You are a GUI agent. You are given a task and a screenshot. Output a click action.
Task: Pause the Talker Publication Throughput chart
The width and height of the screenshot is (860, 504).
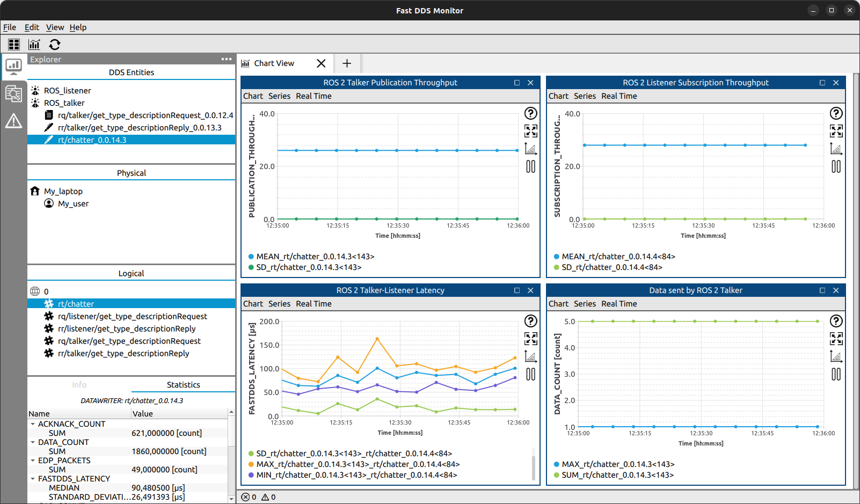click(x=530, y=166)
